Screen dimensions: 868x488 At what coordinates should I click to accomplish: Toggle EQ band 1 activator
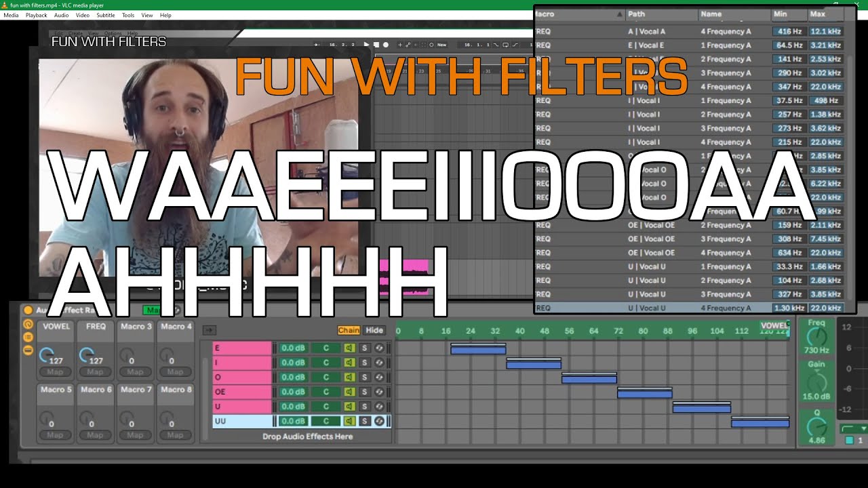(x=850, y=441)
